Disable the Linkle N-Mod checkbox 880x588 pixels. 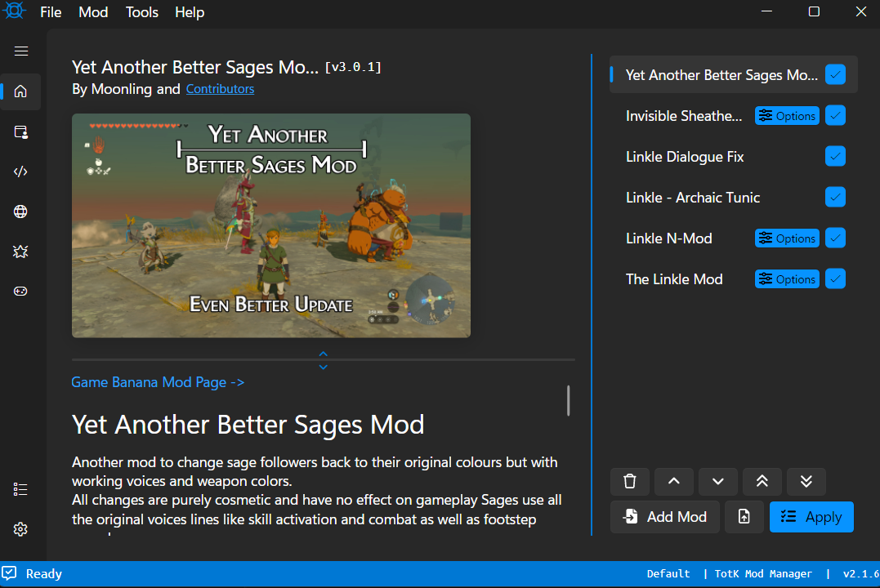pyautogui.click(x=836, y=238)
